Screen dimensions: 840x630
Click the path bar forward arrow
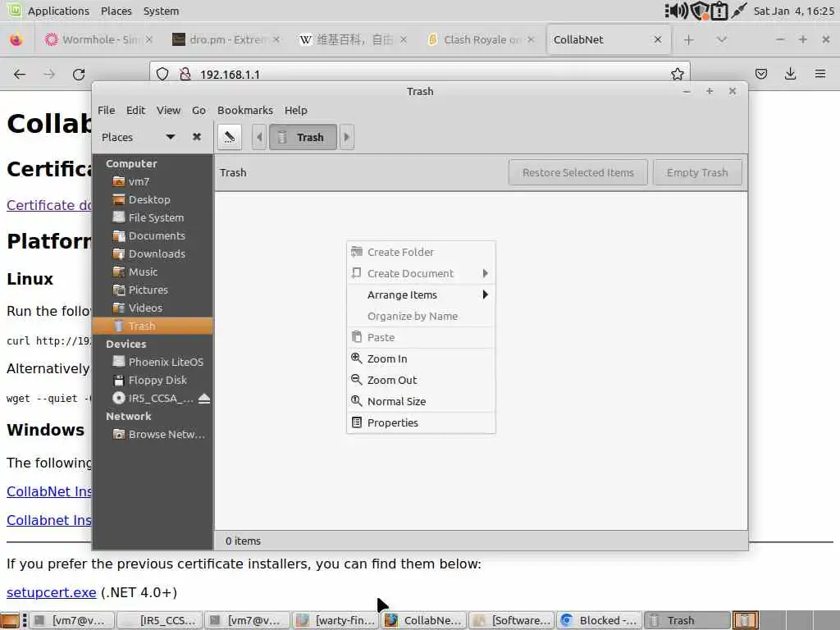[x=347, y=137]
